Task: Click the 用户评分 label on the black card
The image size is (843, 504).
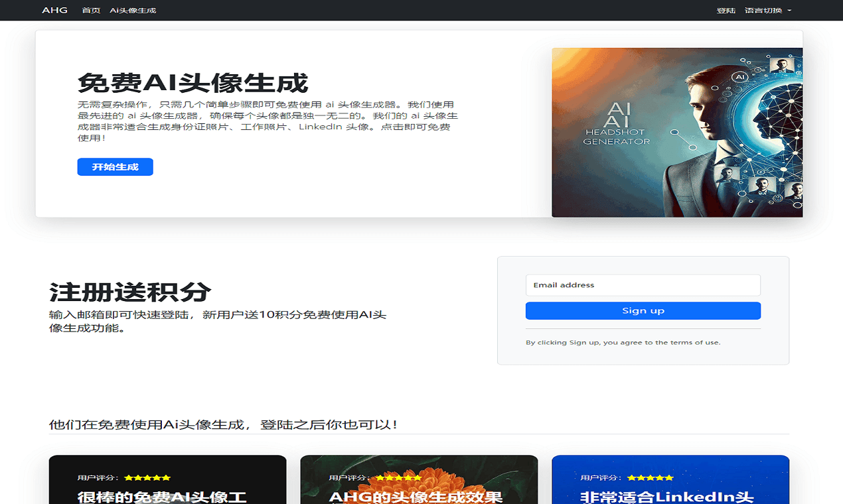Action: pyautogui.click(x=98, y=477)
